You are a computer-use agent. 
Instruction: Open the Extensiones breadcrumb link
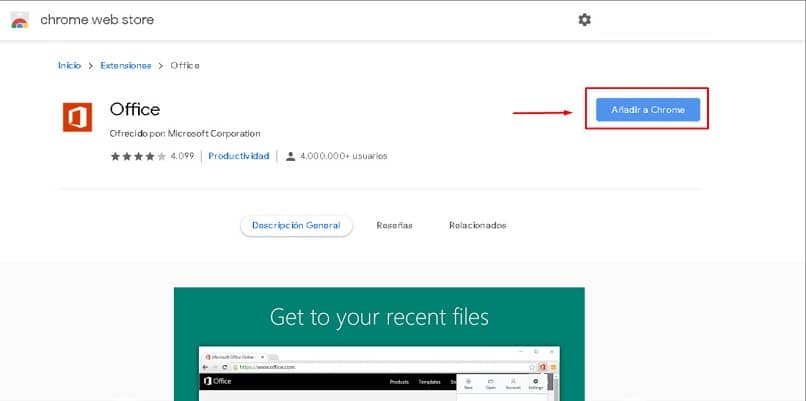(x=126, y=66)
